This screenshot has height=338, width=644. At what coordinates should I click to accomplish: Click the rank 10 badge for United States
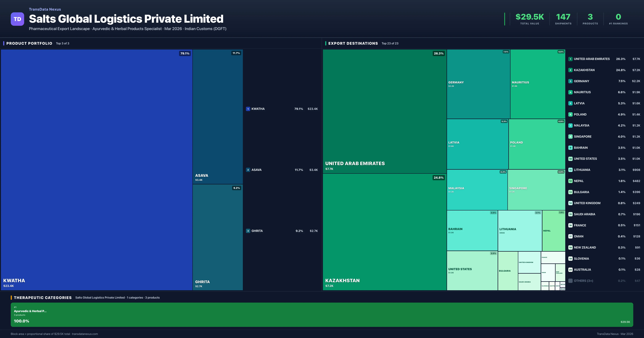(570, 159)
